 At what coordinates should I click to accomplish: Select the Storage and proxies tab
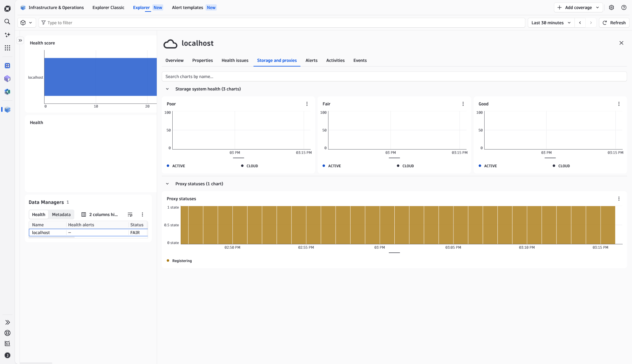(277, 60)
